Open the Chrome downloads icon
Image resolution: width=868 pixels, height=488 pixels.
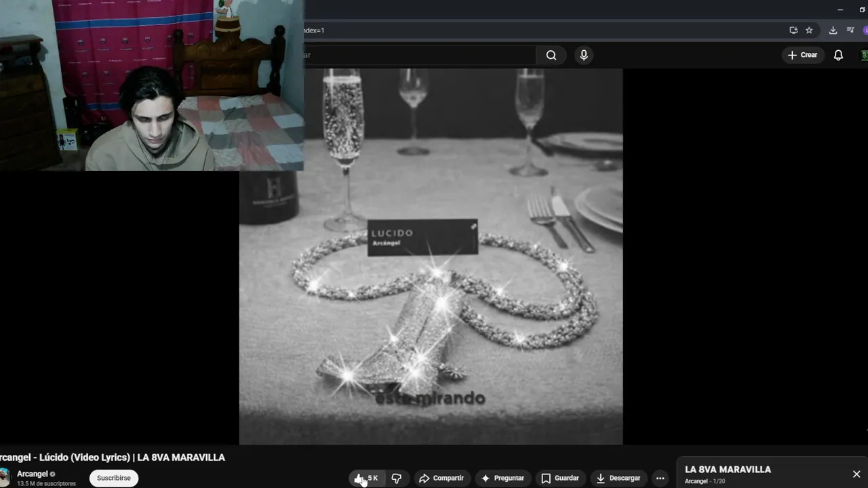(x=833, y=30)
